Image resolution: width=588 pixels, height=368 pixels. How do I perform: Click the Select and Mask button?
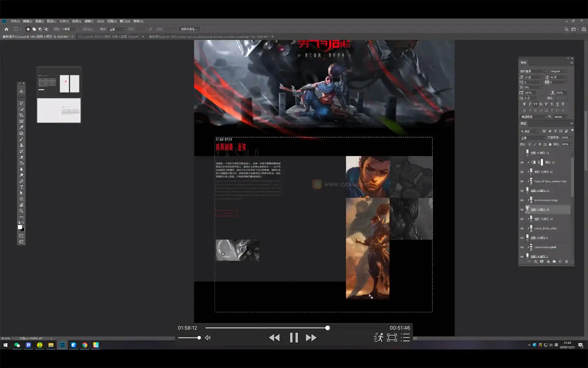click(x=189, y=29)
